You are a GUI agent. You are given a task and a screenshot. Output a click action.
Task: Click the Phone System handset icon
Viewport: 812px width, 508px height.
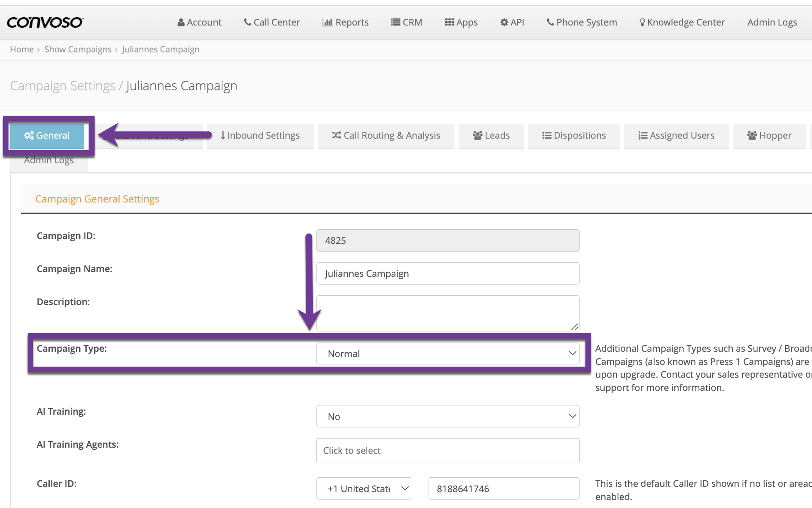coord(550,22)
